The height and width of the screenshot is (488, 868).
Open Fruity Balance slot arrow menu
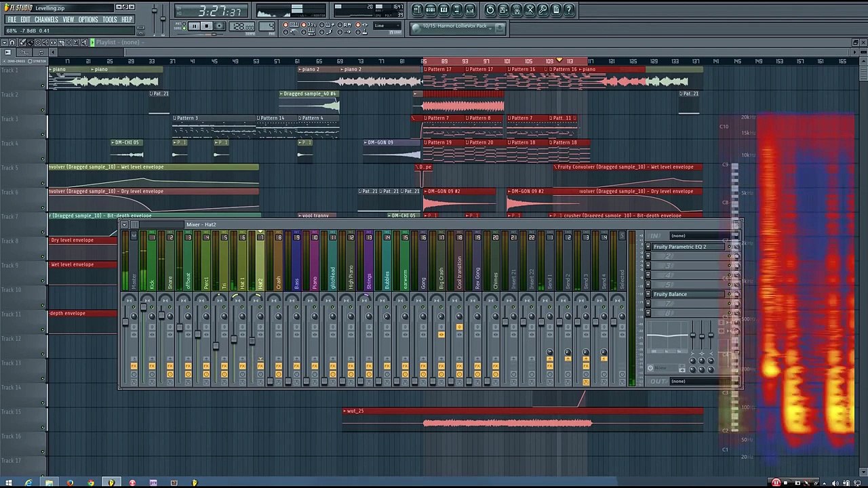pyautogui.click(x=648, y=294)
